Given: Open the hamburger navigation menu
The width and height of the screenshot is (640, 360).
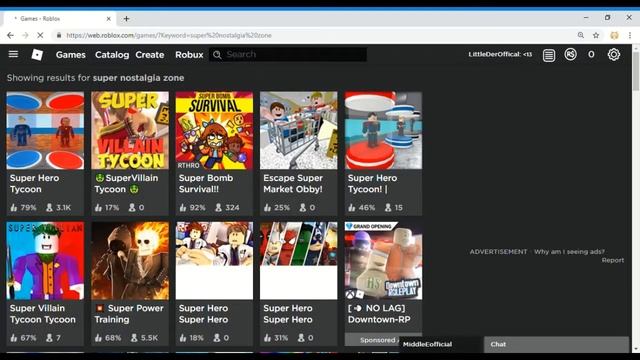Looking at the screenshot, I should 13,54.
